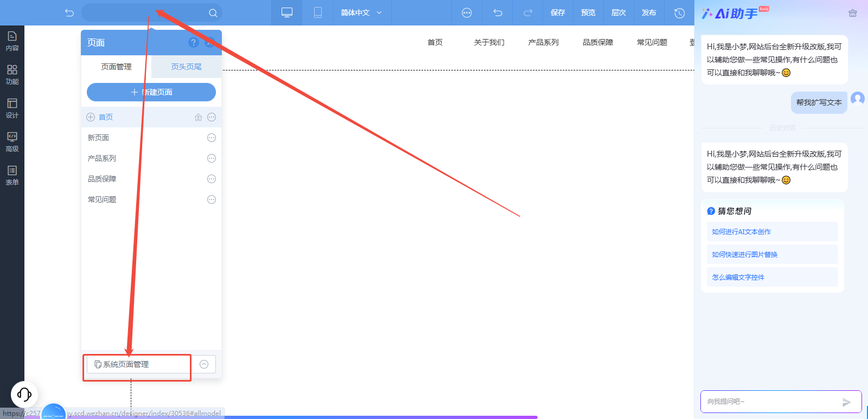Click the send message arrow icon

click(846, 402)
